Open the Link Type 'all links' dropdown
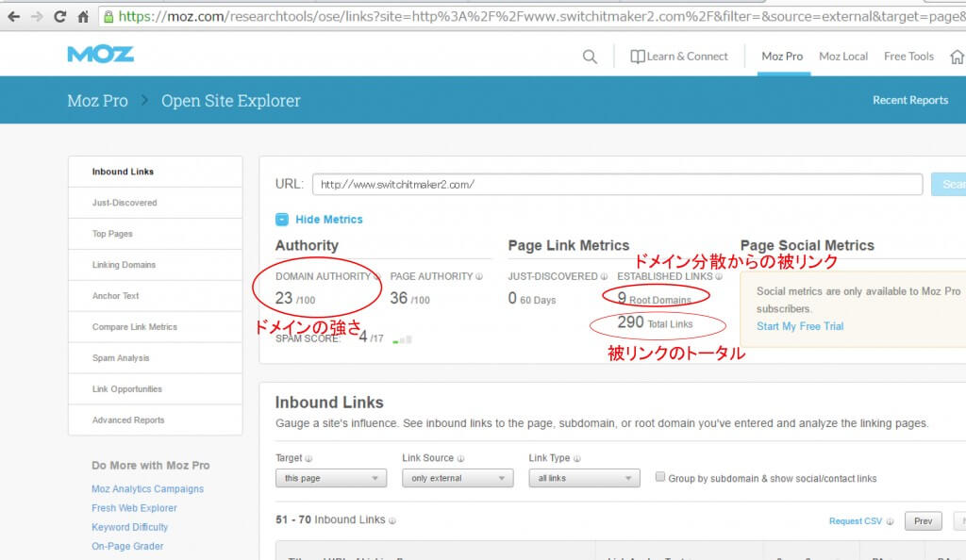Viewport: 966px width, 560px height. (584, 478)
